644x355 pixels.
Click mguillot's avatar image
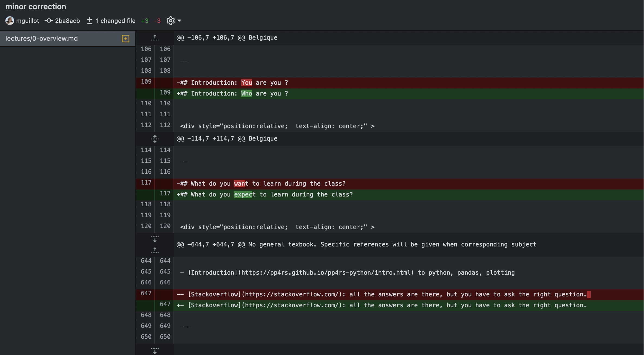click(10, 21)
